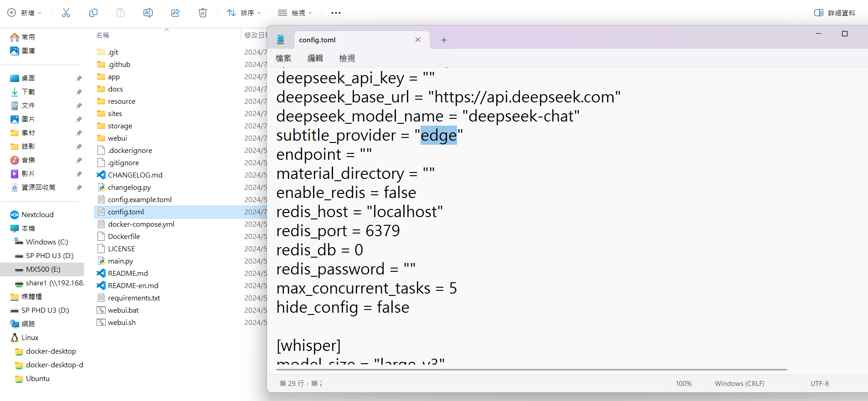Select Linux in navigation pane

[x=25, y=337]
